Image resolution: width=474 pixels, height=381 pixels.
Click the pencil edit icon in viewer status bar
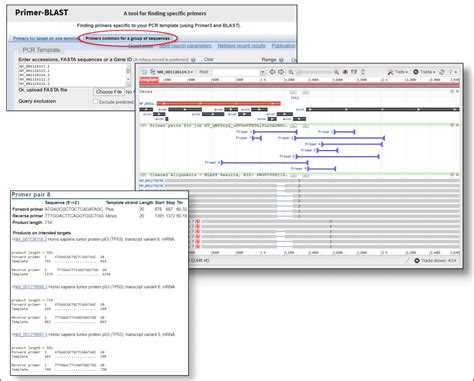(x=407, y=260)
